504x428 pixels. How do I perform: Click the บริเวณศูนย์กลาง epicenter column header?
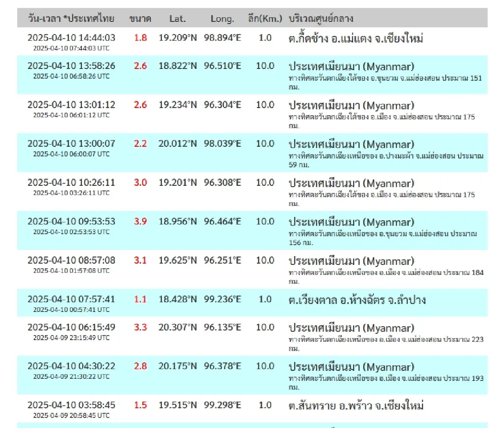[x=321, y=18]
